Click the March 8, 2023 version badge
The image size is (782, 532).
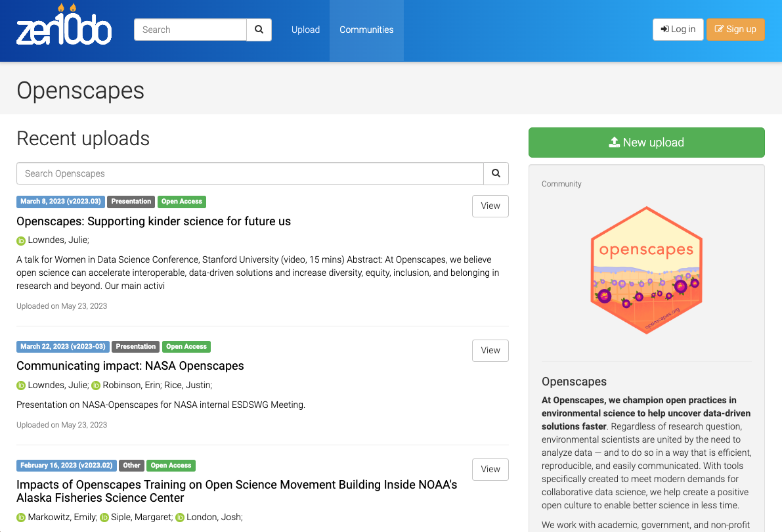tap(60, 201)
